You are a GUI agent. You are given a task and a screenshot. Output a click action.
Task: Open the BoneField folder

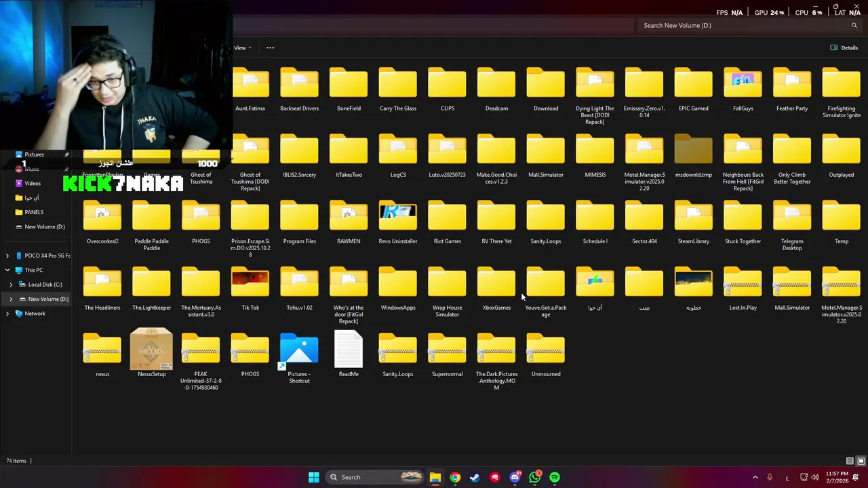(x=349, y=89)
